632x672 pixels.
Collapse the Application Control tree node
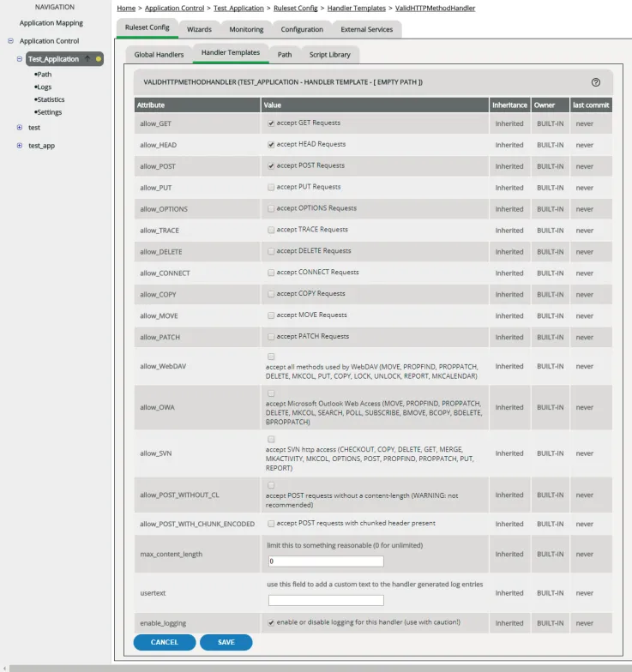pyautogui.click(x=10, y=41)
